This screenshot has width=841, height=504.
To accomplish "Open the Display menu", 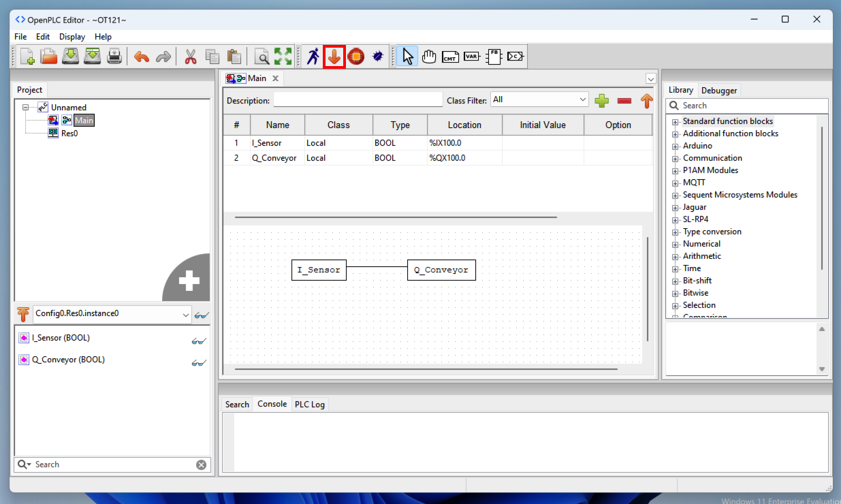I will 72,37.
